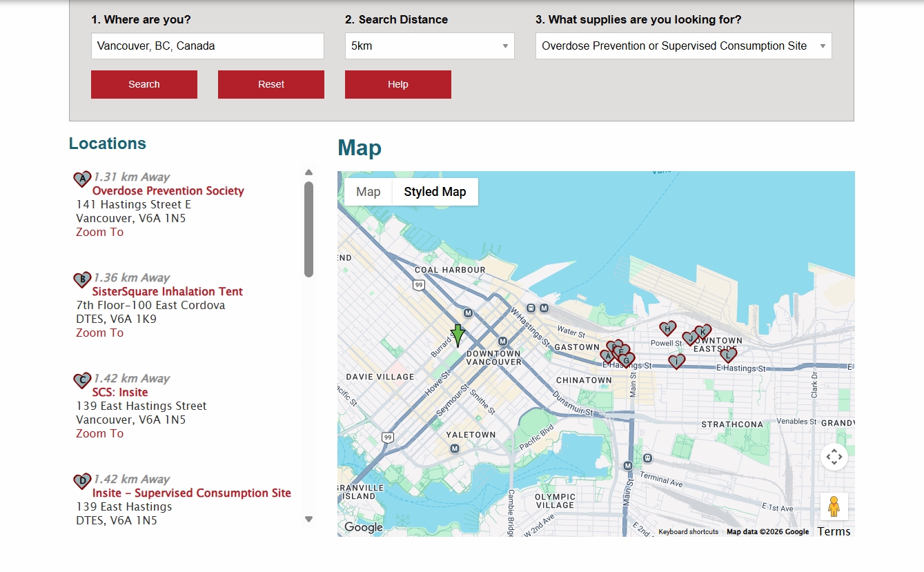The image size is (924, 572).
Task: Click the red Help button
Action: [x=398, y=84]
